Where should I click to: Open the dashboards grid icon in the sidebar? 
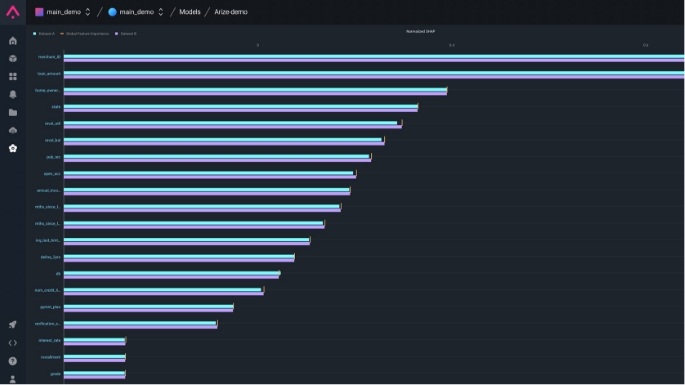click(x=13, y=76)
